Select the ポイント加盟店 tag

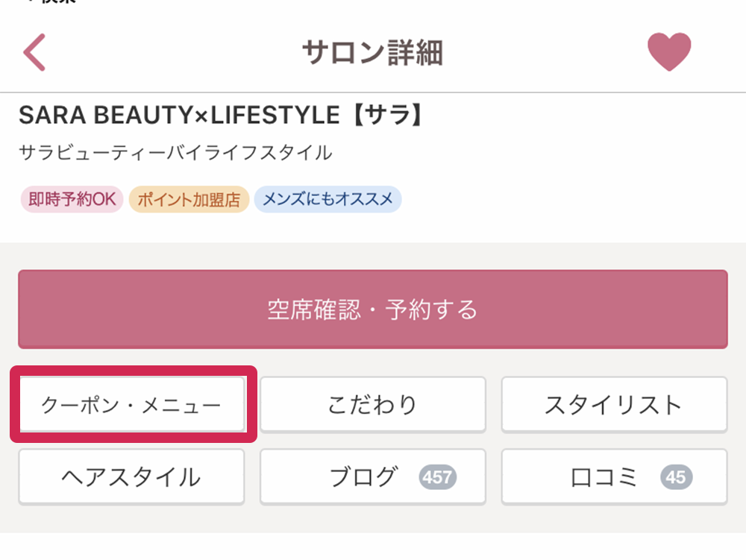pyautogui.click(x=189, y=199)
